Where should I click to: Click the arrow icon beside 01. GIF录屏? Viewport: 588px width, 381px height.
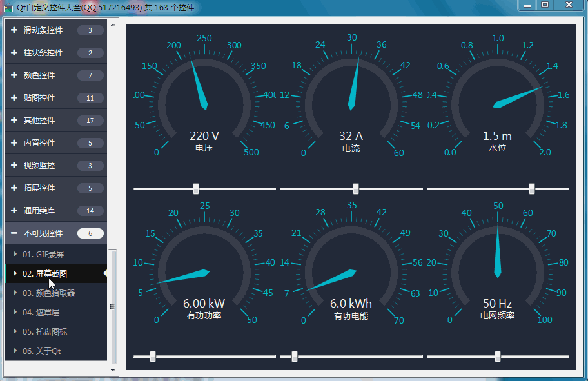(15, 254)
